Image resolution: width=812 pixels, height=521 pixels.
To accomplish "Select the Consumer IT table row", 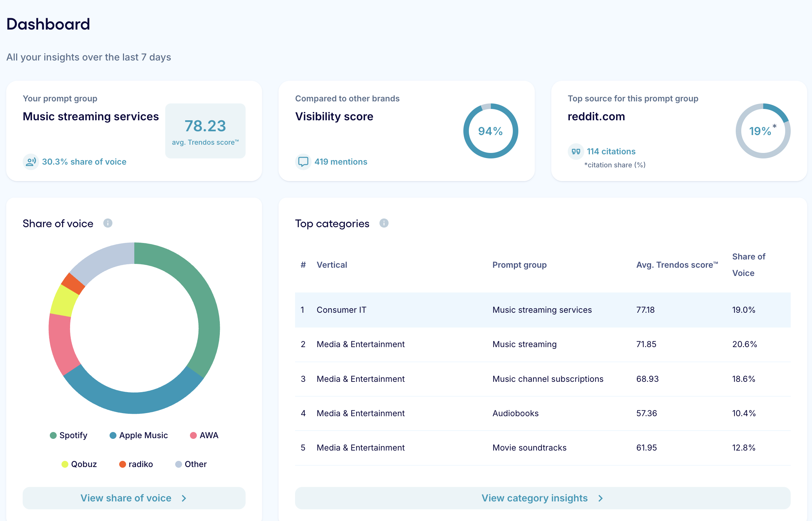I will tap(542, 310).
